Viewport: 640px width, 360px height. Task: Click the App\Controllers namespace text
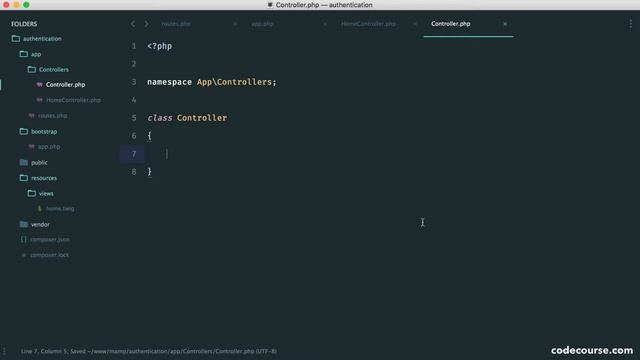234,82
